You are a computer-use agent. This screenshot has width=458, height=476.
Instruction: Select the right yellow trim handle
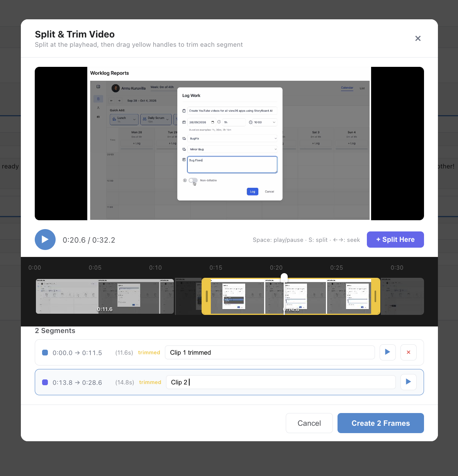pyautogui.click(x=375, y=296)
